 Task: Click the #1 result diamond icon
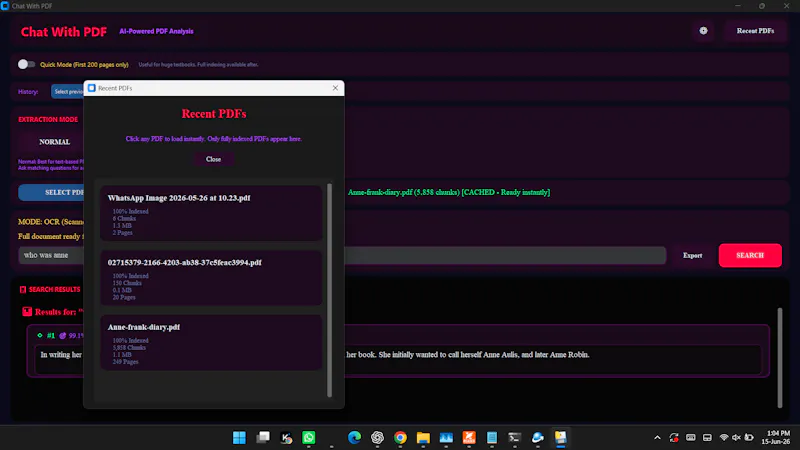pos(39,335)
